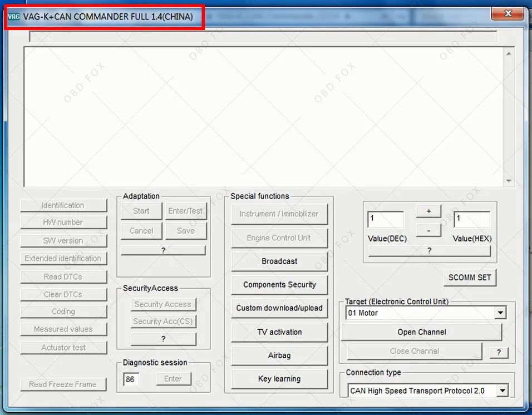Click inside the large output log text area

pos(264,117)
